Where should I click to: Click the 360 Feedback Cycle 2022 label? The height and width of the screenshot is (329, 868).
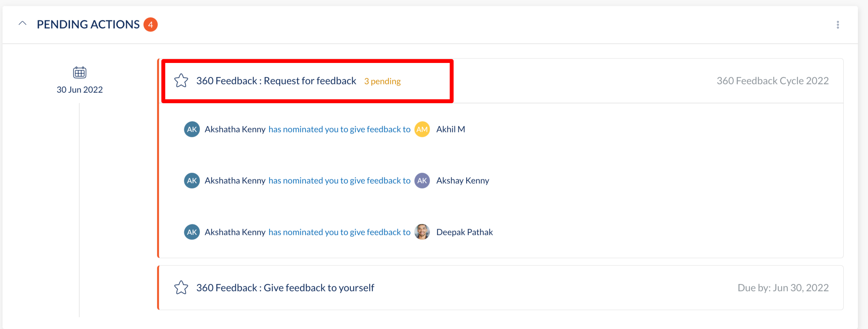tap(772, 81)
